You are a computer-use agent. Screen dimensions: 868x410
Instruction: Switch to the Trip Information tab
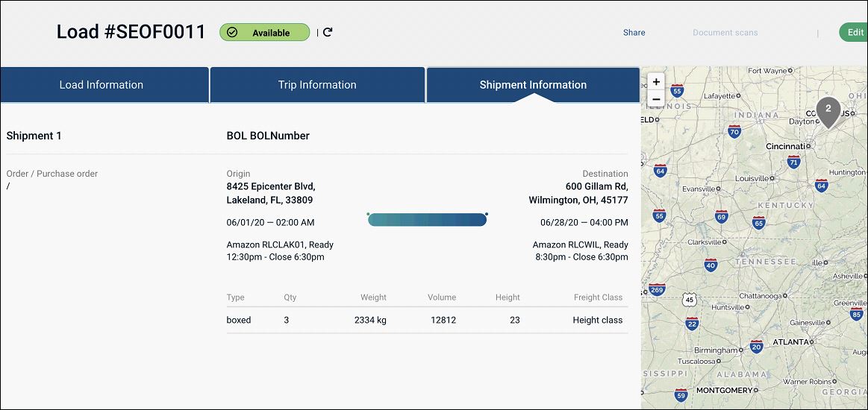coord(317,85)
